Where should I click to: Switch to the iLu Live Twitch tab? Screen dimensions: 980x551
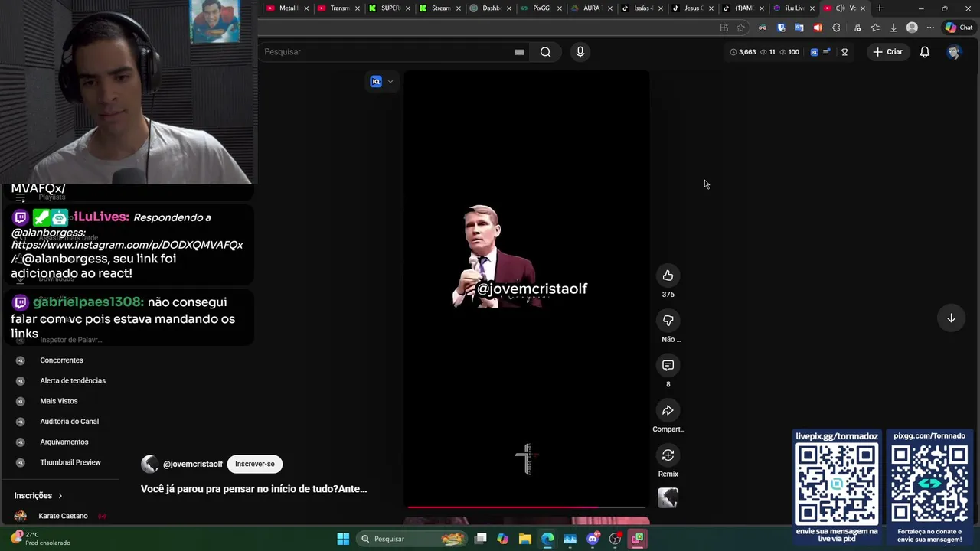point(793,8)
